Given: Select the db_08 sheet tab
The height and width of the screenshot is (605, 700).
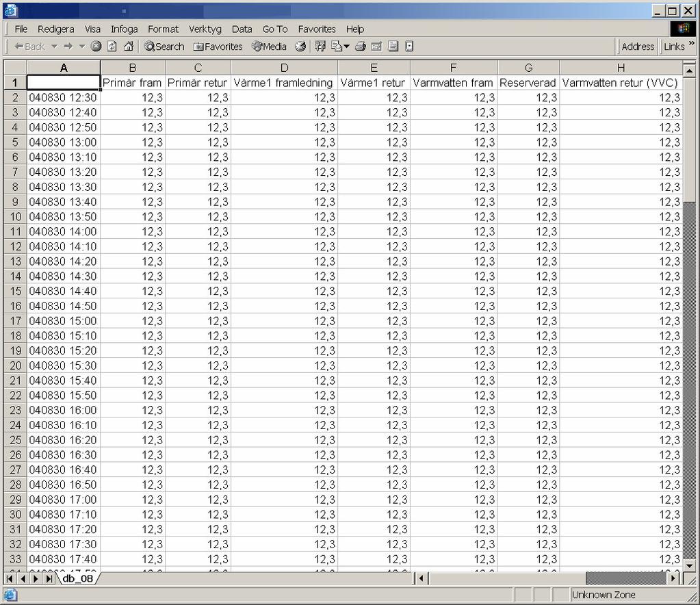Looking at the screenshot, I should (x=78, y=579).
